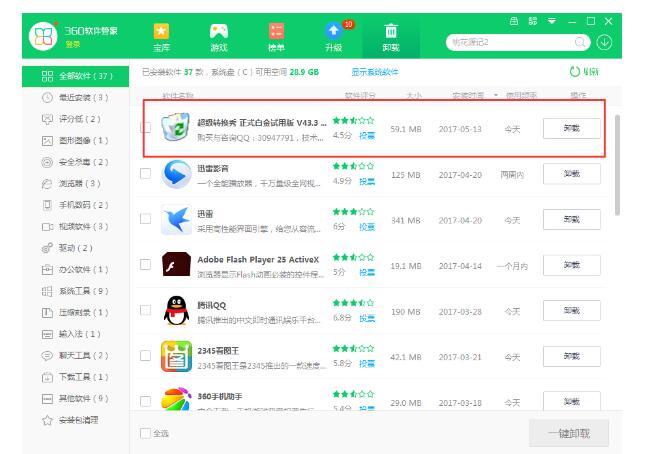Click the Adobe Flash Player icon
Screen dimensions: 655x454
176,265
